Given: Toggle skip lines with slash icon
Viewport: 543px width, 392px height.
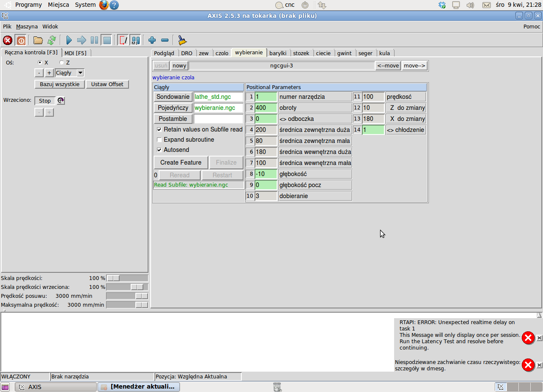Looking at the screenshot, I should click(123, 40).
